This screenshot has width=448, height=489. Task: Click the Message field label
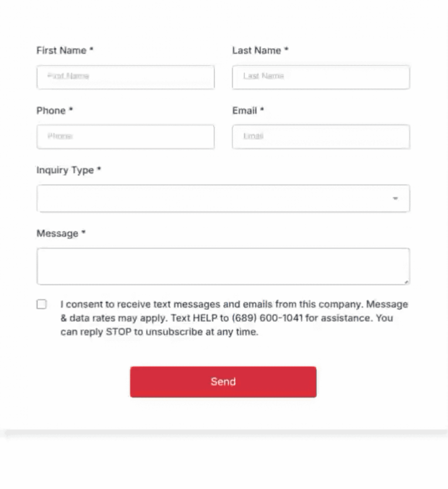click(57, 234)
